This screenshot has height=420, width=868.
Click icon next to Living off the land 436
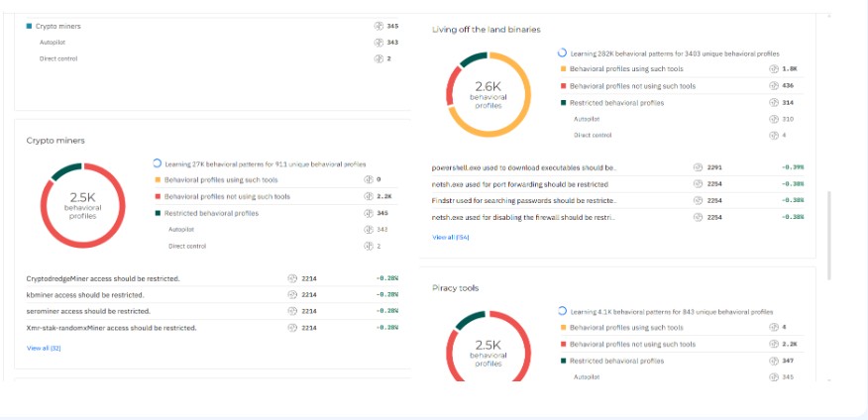774,86
